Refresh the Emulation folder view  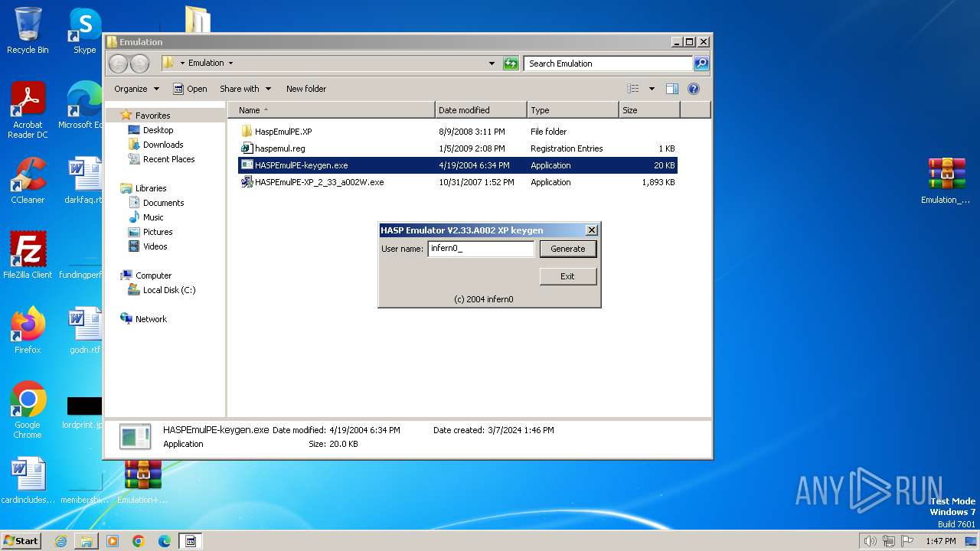[x=511, y=64]
